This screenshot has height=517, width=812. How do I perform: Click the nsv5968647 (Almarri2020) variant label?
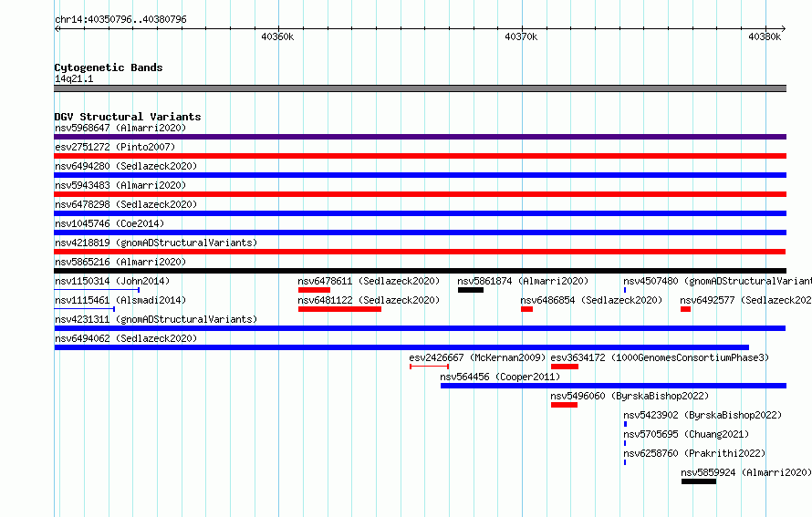120,128
